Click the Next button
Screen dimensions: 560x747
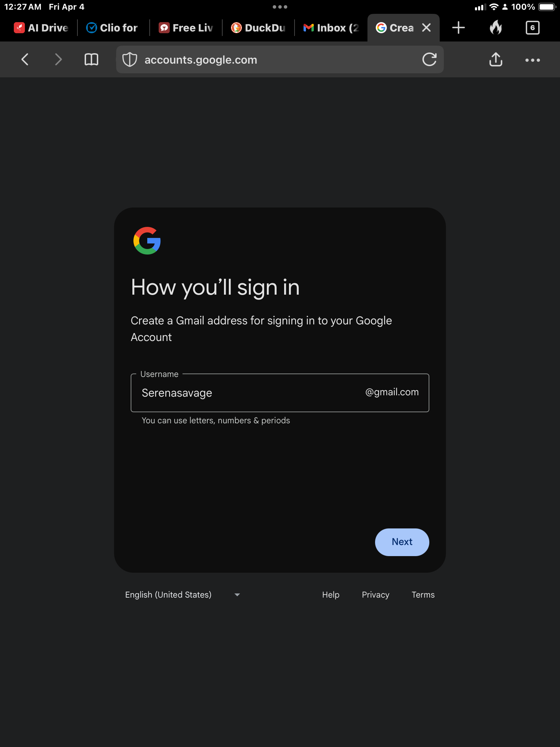point(402,542)
